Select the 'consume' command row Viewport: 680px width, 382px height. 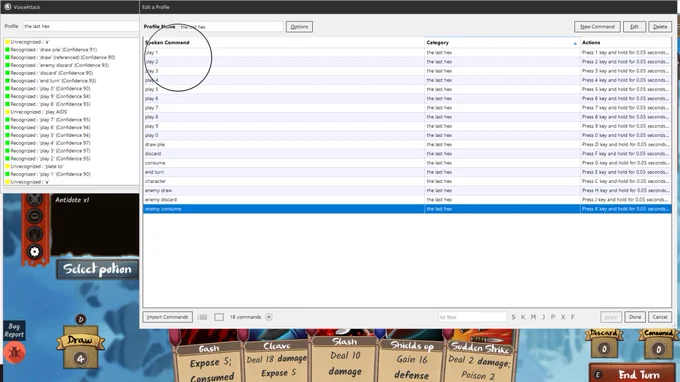tap(407, 163)
